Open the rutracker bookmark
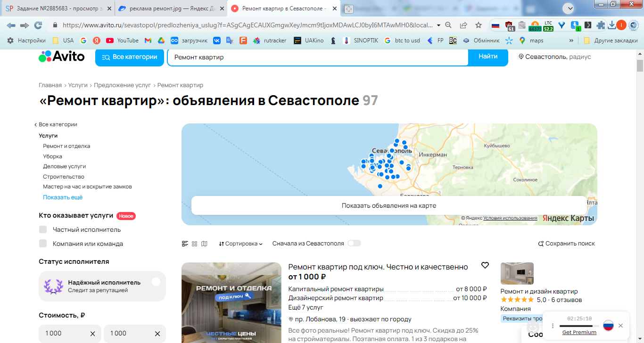This screenshot has width=644, height=343. (x=270, y=41)
